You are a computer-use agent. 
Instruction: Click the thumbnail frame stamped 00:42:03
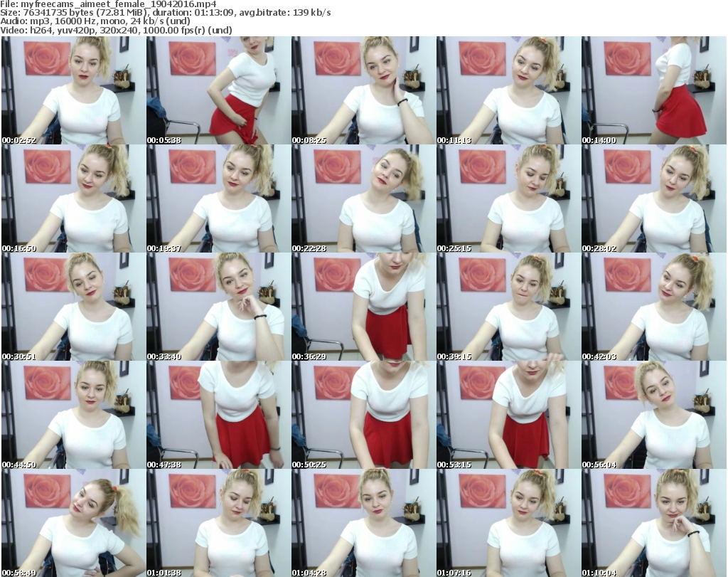click(654, 307)
